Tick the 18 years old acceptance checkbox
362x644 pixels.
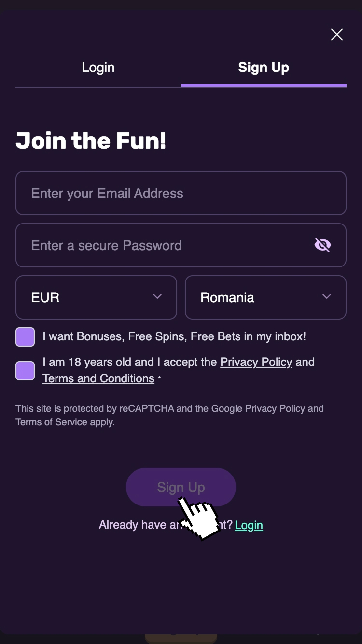(x=25, y=371)
